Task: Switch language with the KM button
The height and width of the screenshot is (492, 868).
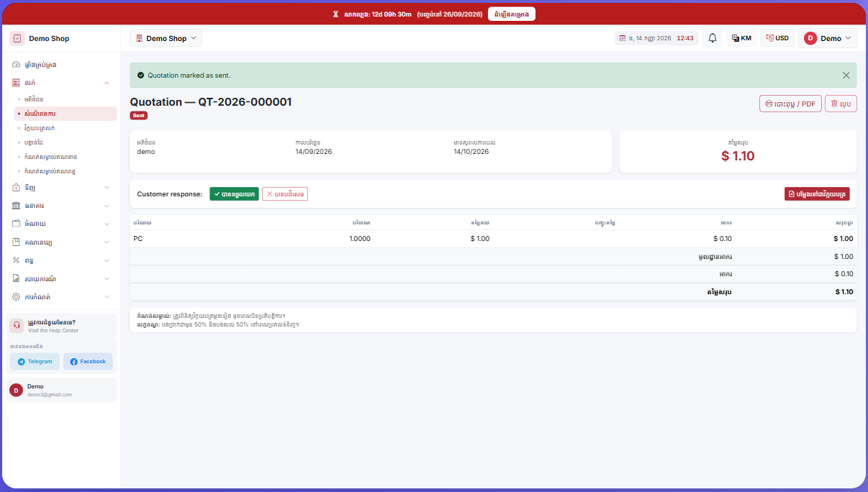Action: (x=741, y=38)
